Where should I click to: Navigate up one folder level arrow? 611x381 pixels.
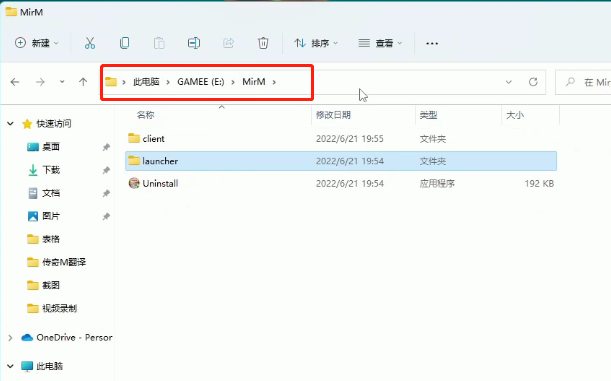click(83, 82)
